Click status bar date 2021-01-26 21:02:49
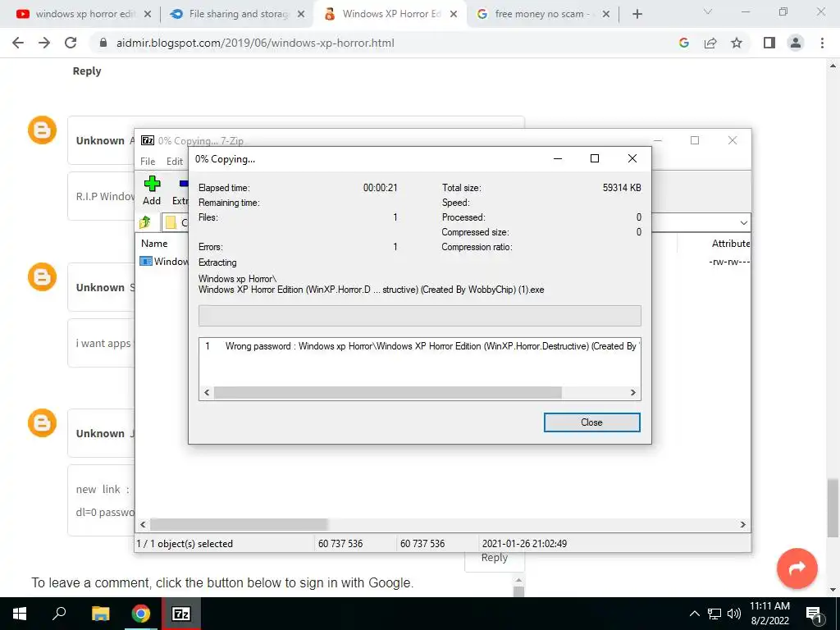Viewport: 840px width, 630px height. click(x=524, y=543)
